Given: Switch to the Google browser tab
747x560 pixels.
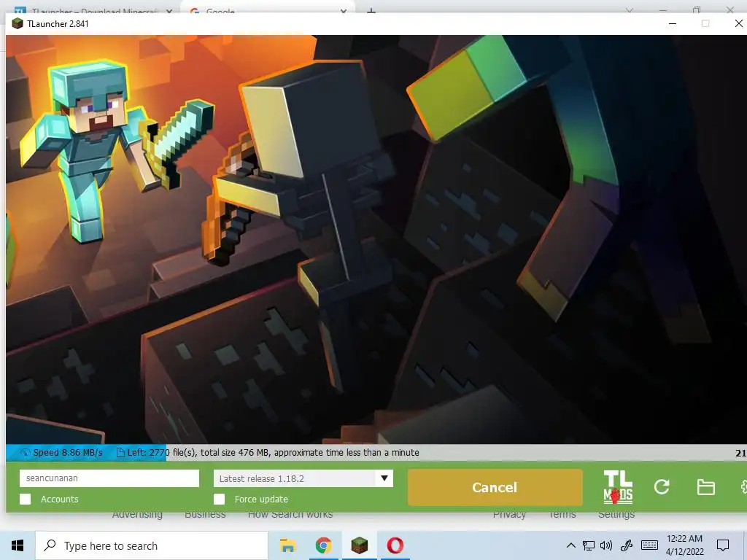Looking at the screenshot, I should [x=267, y=9].
